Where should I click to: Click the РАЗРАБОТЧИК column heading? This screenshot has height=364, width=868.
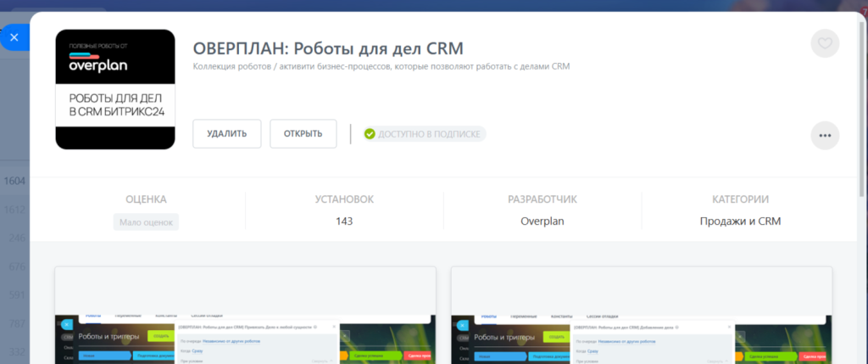[542, 199]
